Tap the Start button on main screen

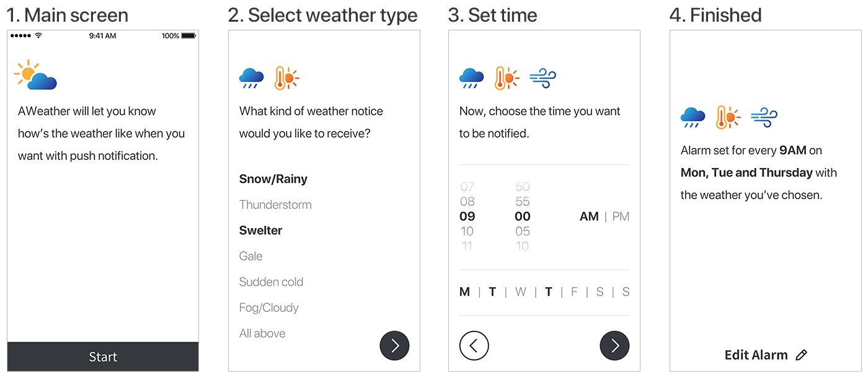point(103,356)
